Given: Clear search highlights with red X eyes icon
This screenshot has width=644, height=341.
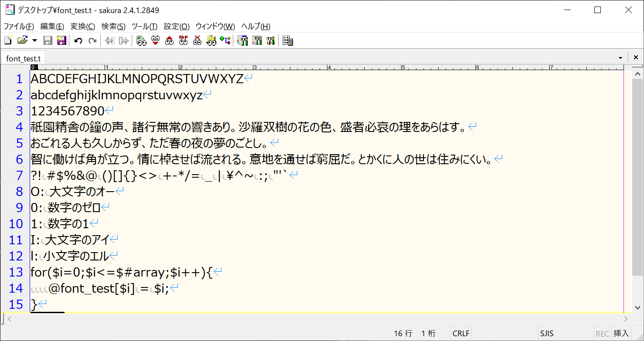Looking at the screenshot, I should click(197, 41).
